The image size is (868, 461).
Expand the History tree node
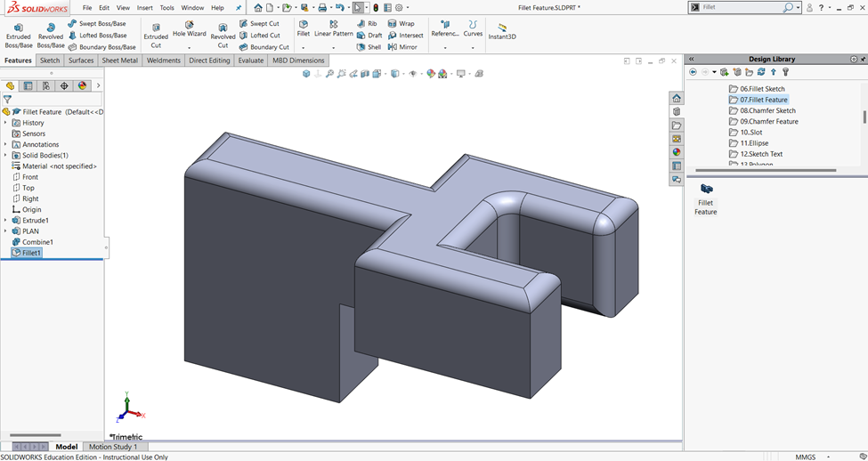6,123
